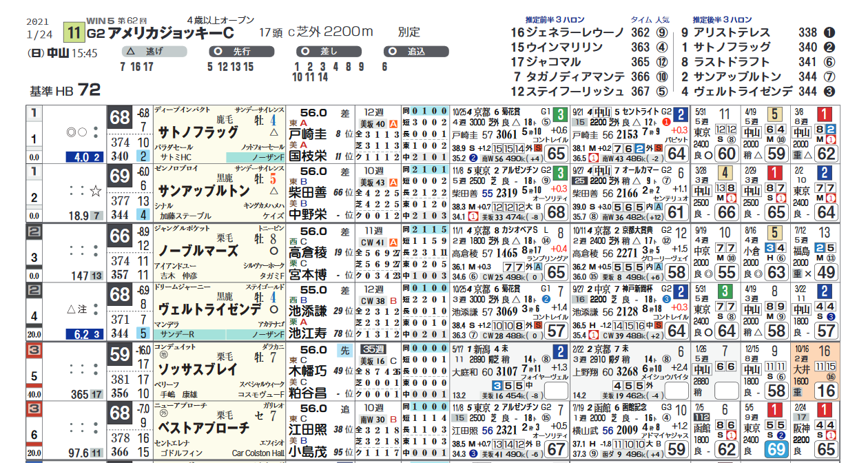Click the 69 rating box for サンアップルトン
This screenshot has height=463, width=868.
point(120,176)
